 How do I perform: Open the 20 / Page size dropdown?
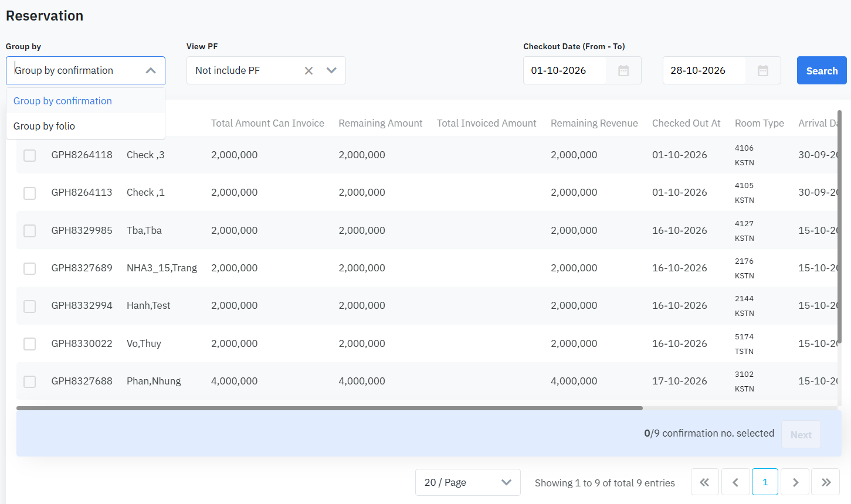[x=468, y=482]
